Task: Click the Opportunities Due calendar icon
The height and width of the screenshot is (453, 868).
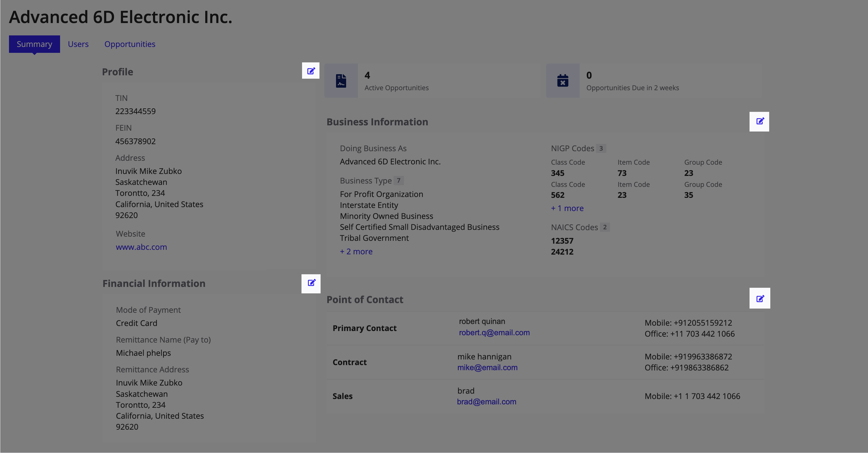Action: click(x=563, y=81)
